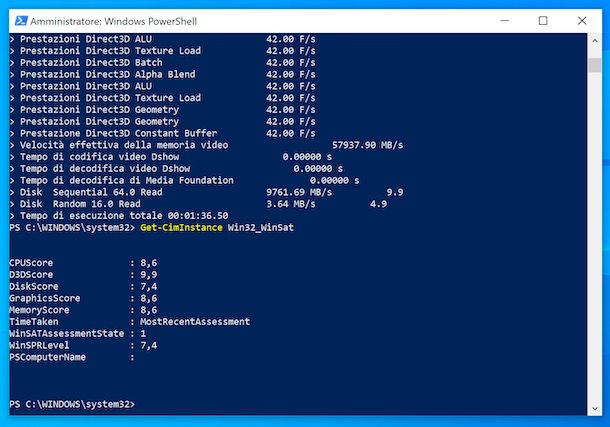
Task: Click the MemoryScore value 8,6
Action: pyautogui.click(x=149, y=310)
